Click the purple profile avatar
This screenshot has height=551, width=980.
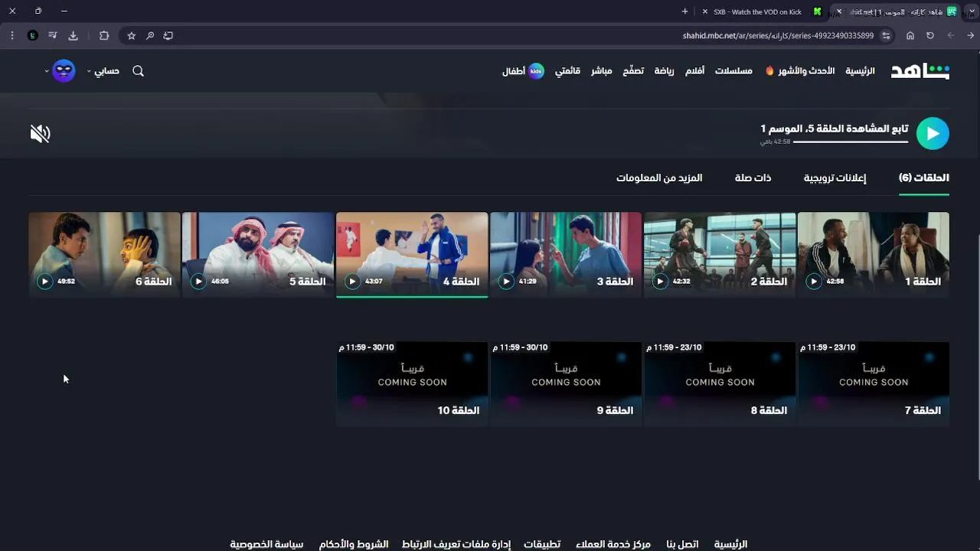point(64,71)
